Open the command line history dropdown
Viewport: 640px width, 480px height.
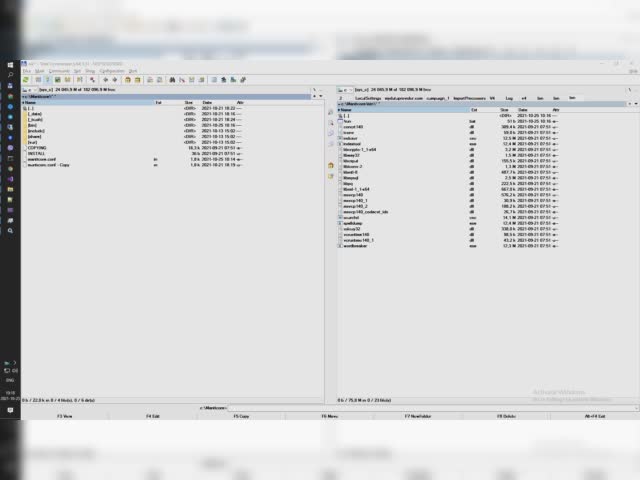pyautogui.click(x=637, y=408)
